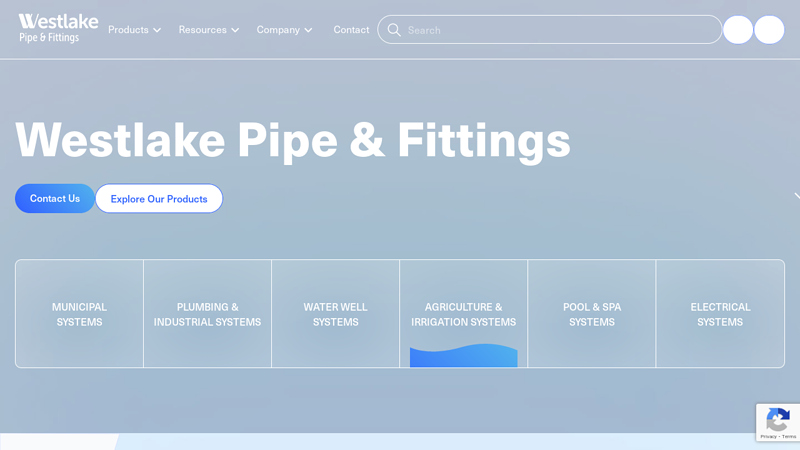This screenshot has width=800, height=450.
Task: Go to the Contact page link
Action: click(351, 30)
